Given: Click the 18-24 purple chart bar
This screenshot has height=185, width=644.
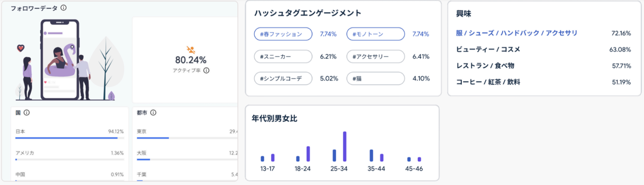Looking at the screenshot, I should point(308,154).
